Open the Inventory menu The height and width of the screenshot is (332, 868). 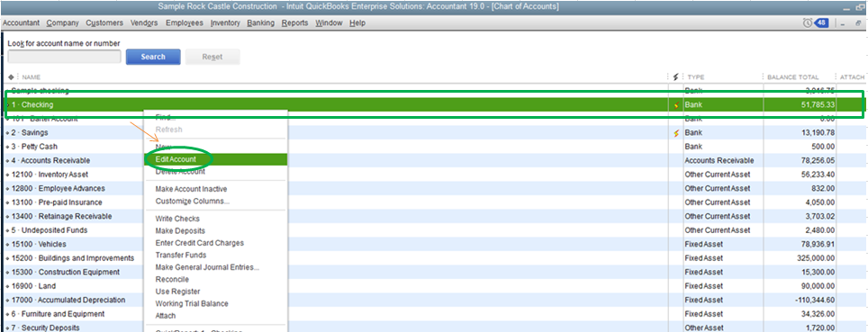[x=225, y=23]
